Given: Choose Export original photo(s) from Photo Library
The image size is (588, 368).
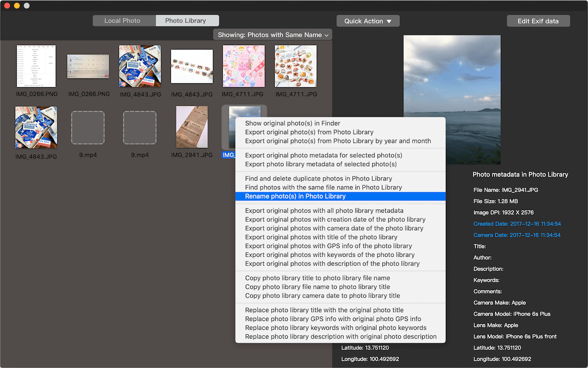Looking at the screenshot, I should pos(340,132).
